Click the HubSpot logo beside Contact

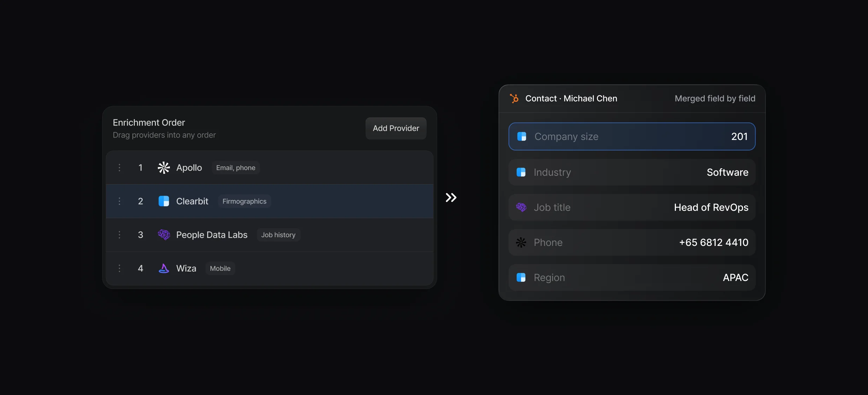point(514,99)
